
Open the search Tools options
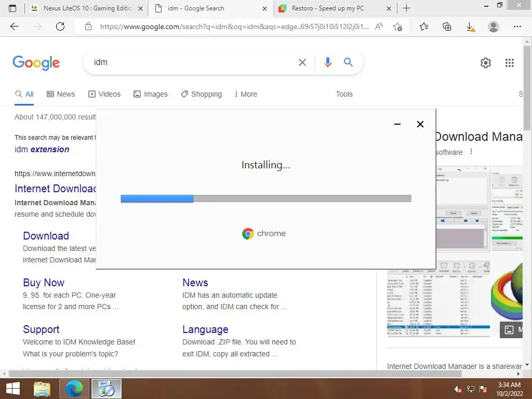344,94
